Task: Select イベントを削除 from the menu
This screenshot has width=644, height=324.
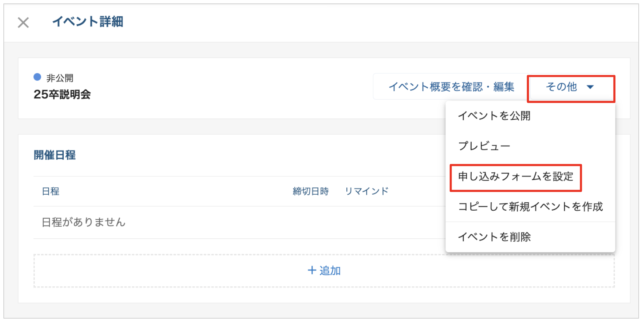Action: (x=494, y=237)
